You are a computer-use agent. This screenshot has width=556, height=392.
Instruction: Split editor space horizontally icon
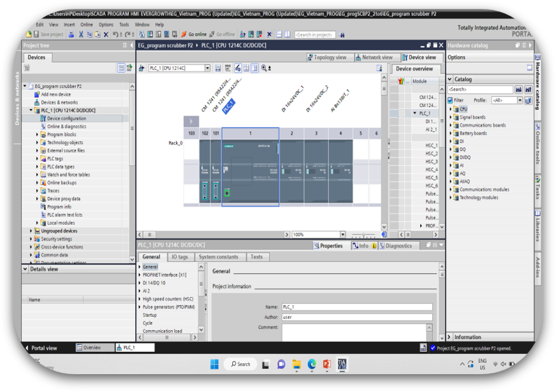(279, 34)
